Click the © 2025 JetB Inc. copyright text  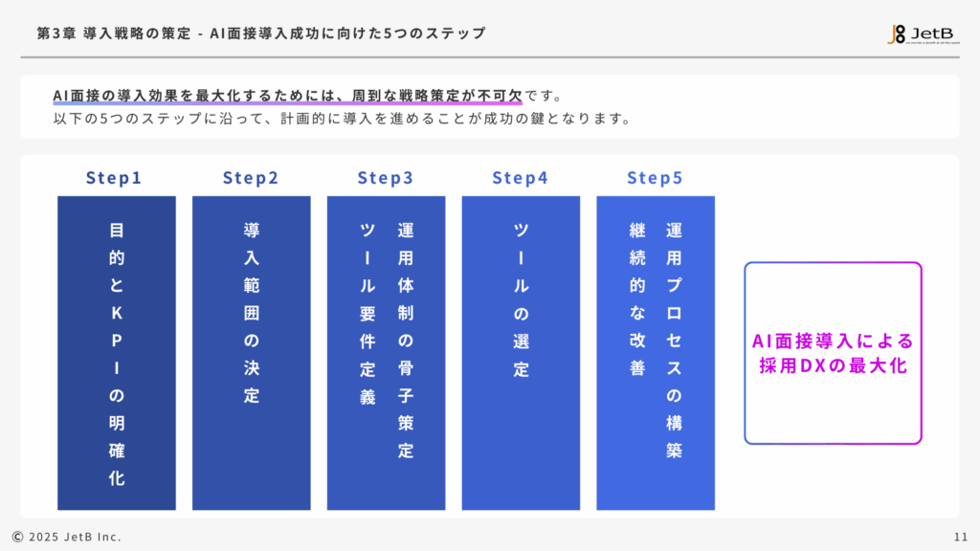click(x=67, y=537)
